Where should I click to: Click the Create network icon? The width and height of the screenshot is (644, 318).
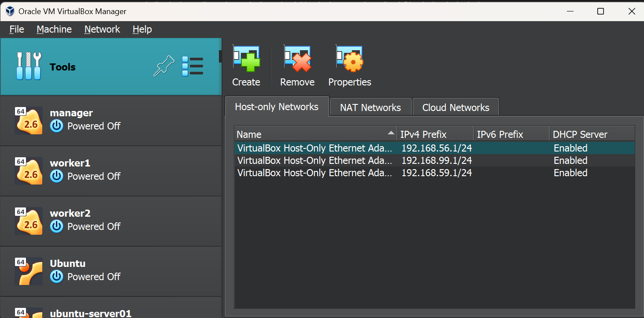pyautogui.click(x=246, y=59)
